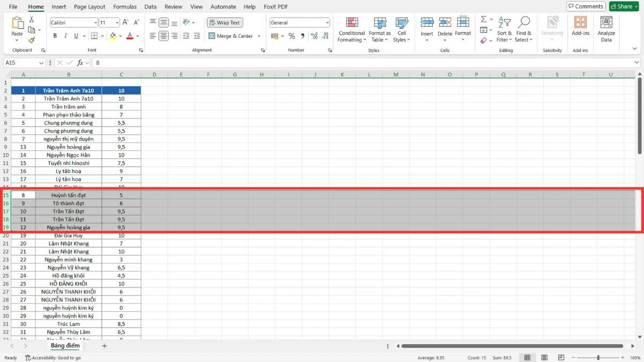Select the Bảng điểm sheet tab
The width and height of the screenshot is (644, 362).
click(65, 345)
